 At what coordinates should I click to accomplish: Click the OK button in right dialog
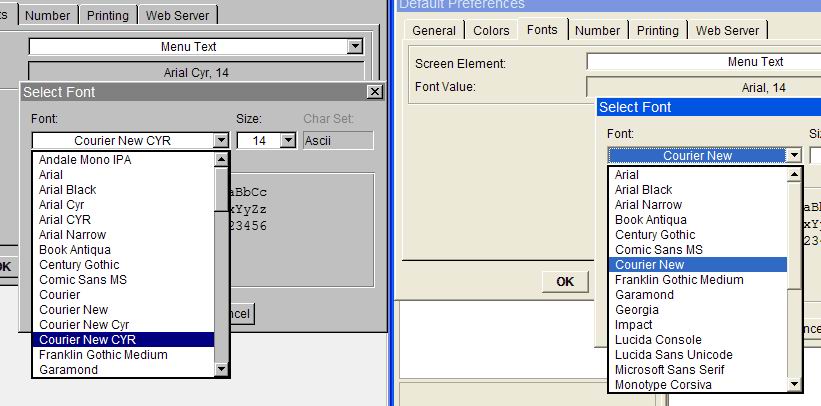[565, 282]
